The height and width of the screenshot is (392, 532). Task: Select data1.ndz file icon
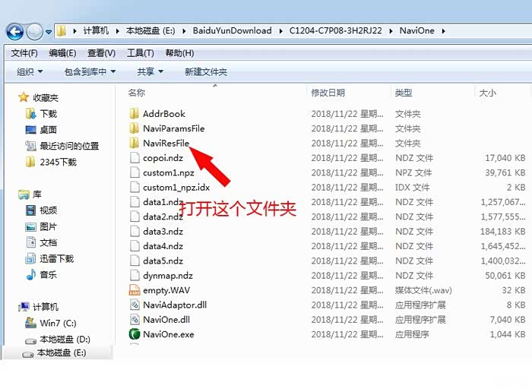(135, 202)
